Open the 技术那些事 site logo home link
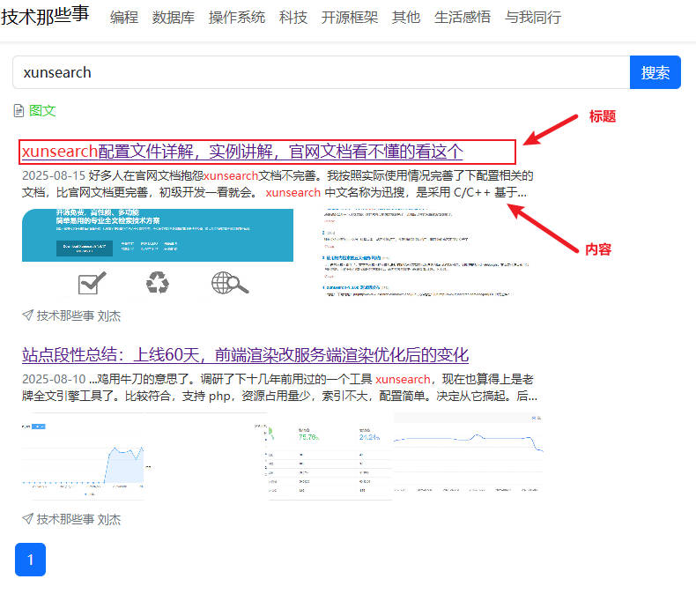Image resolution: width=696 pixels, height=616 pixels. pyautogui.click(x=45, y=17)
